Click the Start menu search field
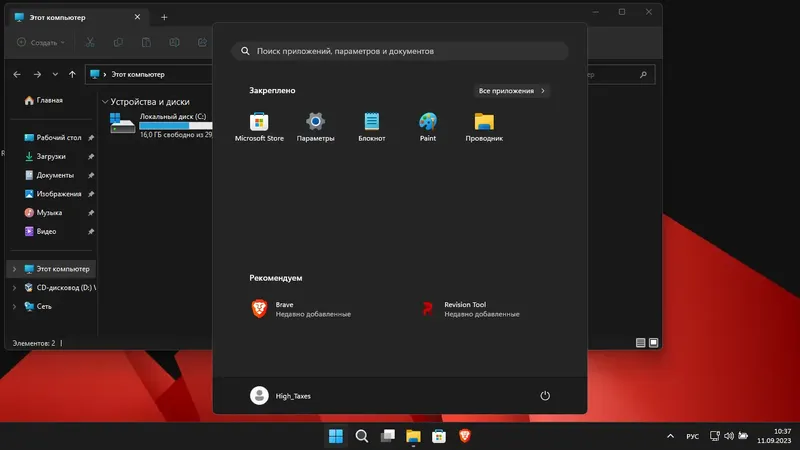Screen dimensions: 800x450 click(400, 51)
